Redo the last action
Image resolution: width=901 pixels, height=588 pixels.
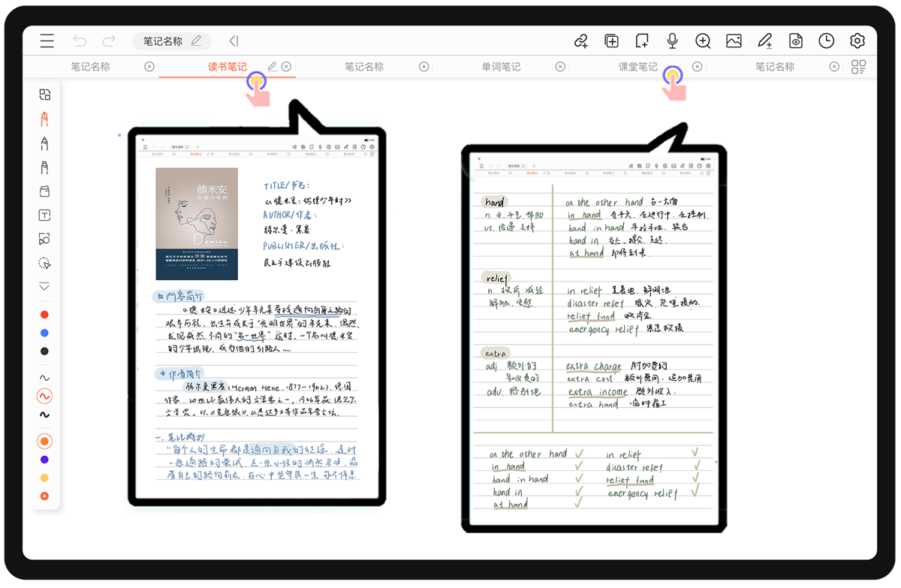pos(110,41)
